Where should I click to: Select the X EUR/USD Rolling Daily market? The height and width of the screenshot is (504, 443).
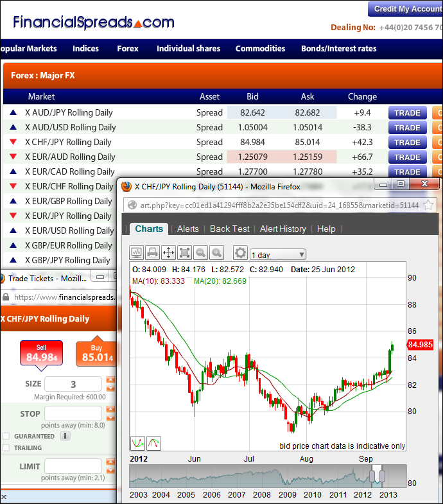coord(69,230)
